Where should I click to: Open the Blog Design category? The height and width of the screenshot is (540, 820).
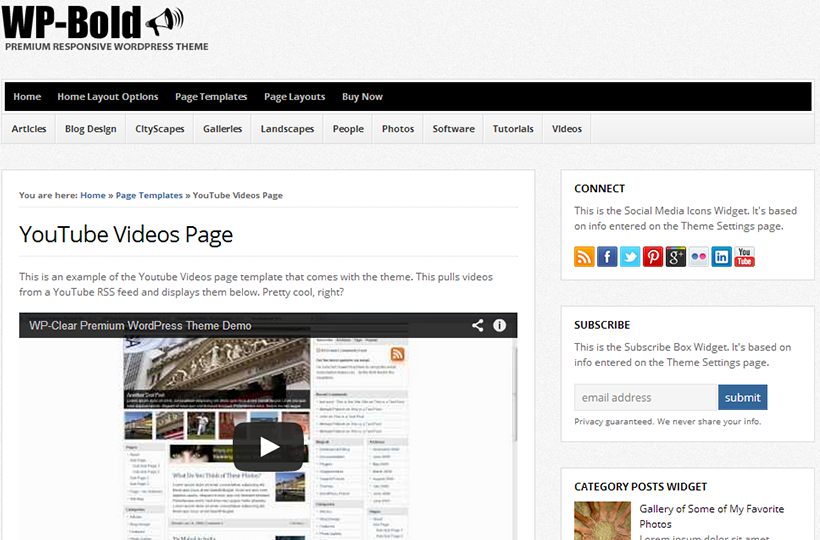click(90, 129)
